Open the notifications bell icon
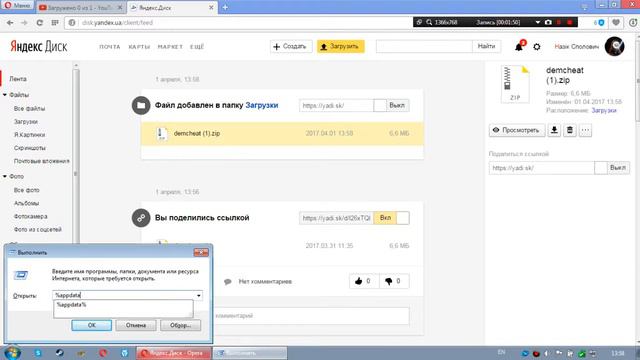This screenshot has height=360, width=640. [519, 46]
